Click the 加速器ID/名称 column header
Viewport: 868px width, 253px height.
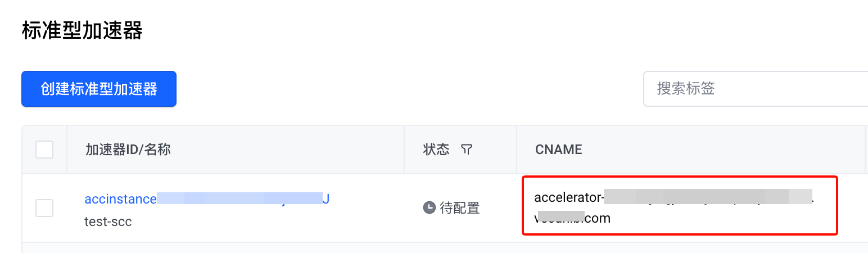click(128, 150)
